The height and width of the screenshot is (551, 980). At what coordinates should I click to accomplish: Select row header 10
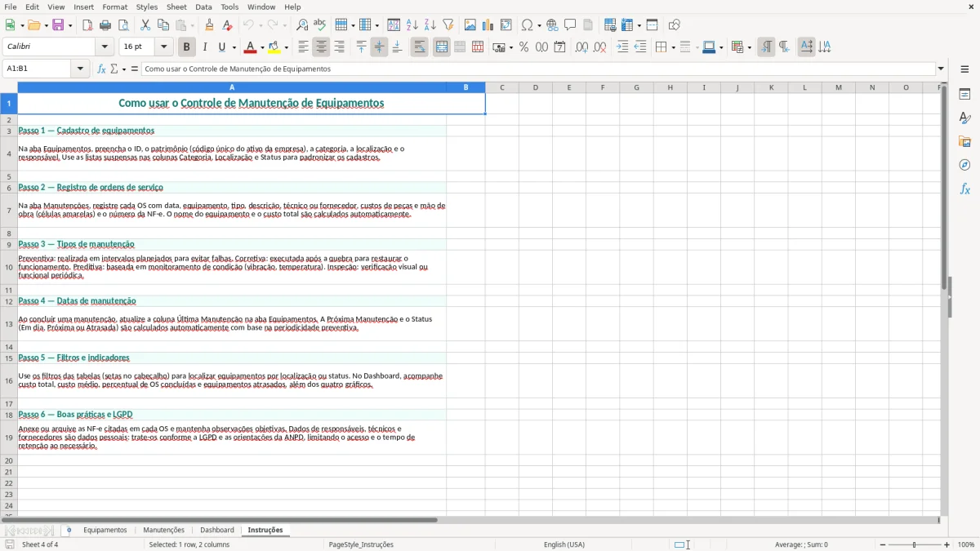(9, 267)
